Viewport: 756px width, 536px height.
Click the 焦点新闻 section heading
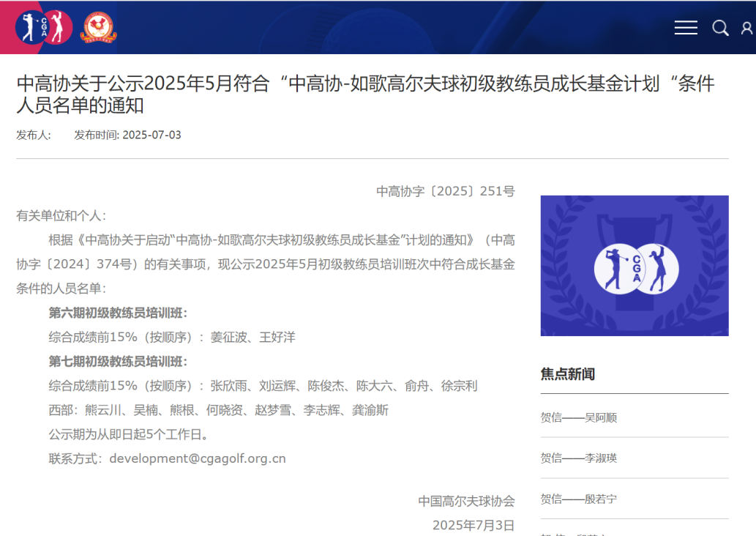point(568,374)
